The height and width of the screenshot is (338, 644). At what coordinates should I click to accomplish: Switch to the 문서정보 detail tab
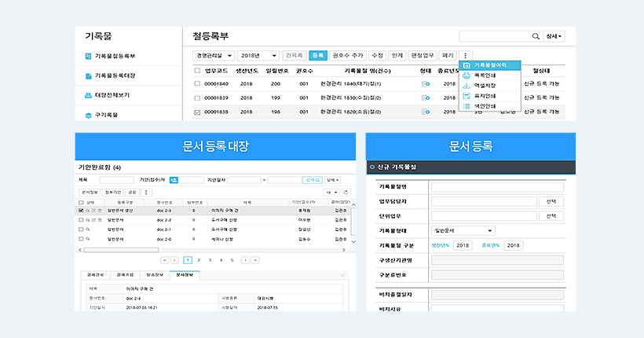[x=185, y=275]
